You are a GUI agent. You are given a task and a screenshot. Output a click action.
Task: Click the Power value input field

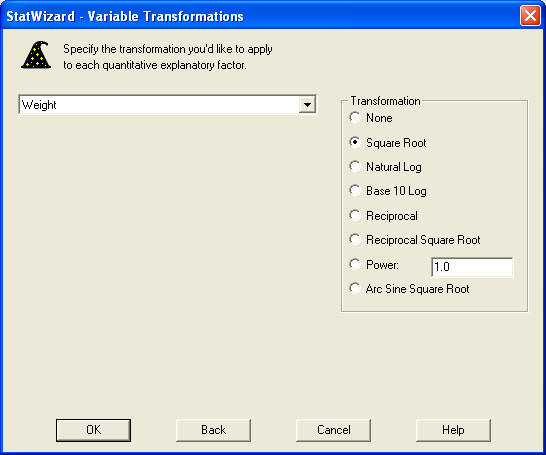(472, 267)
